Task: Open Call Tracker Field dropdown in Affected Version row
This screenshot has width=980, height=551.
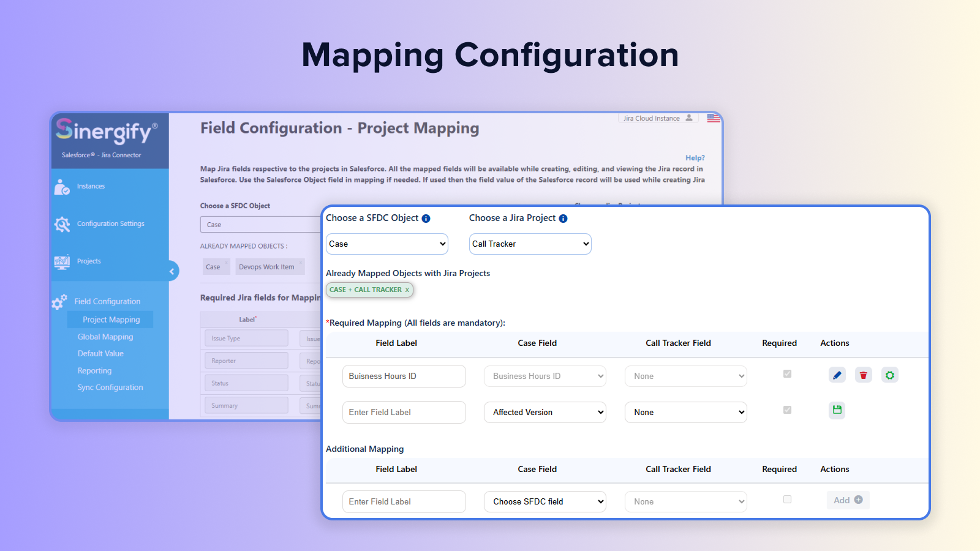Action: click(686, 412)
